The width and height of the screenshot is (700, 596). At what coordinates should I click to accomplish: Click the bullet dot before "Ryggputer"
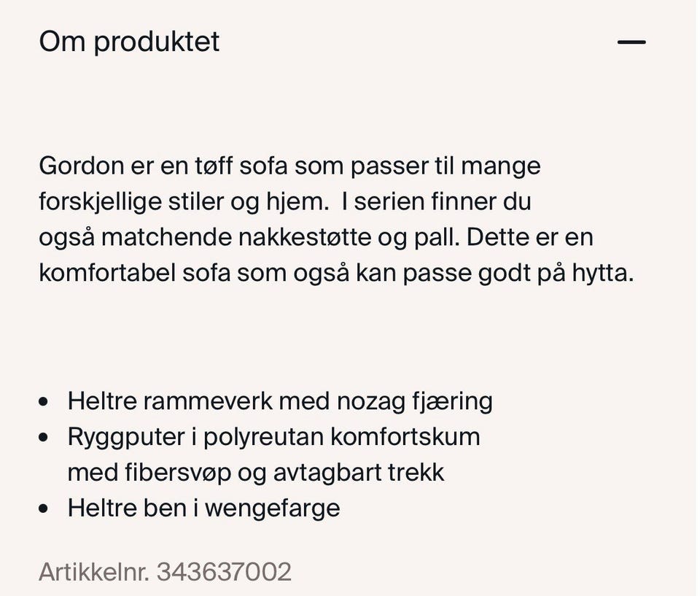[x=43, y=438]
